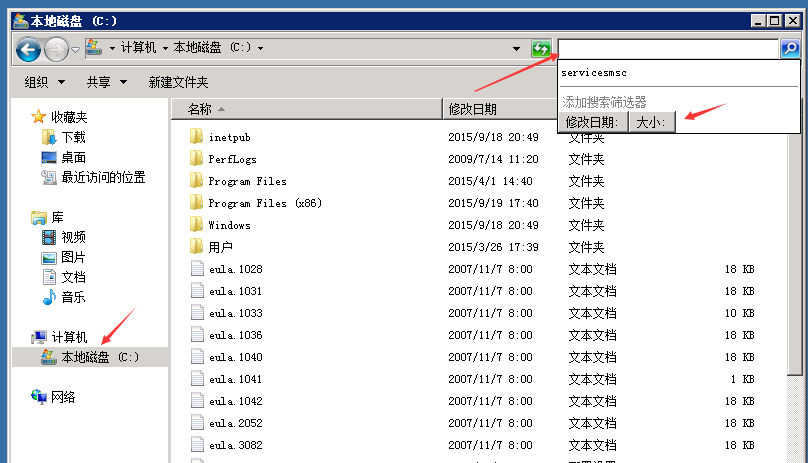Image resolution: width=808 pixels, height=463 pixels.
Task: Open the inetpub folder icon
Action: click(x=196, y=137)
